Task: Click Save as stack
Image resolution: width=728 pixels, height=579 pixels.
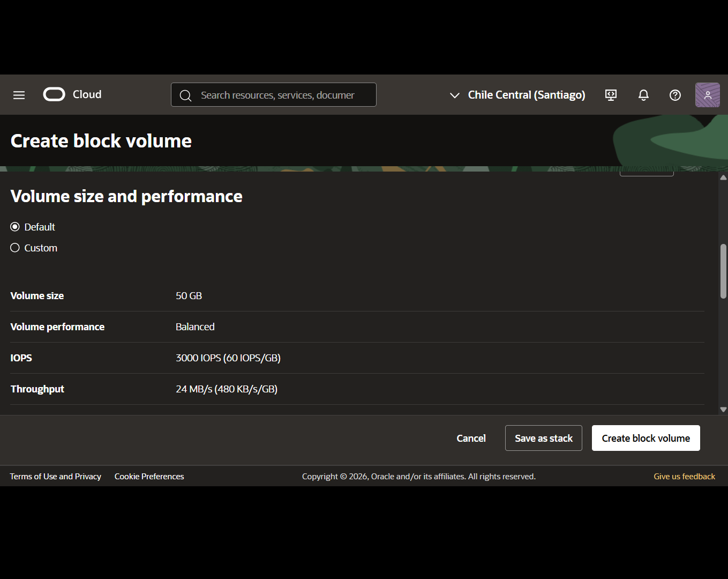Action: point(543,438)
